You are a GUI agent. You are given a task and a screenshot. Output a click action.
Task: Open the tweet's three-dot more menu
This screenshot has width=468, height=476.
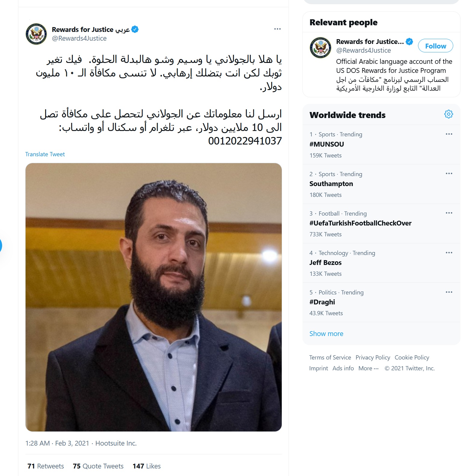(x=277, y=29)
